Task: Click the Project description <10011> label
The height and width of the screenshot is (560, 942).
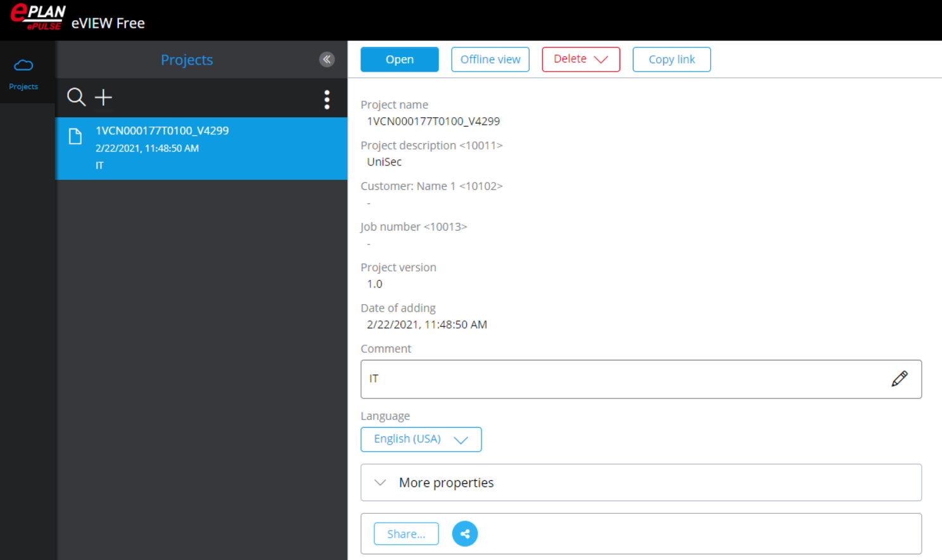Action: [431, 146]
